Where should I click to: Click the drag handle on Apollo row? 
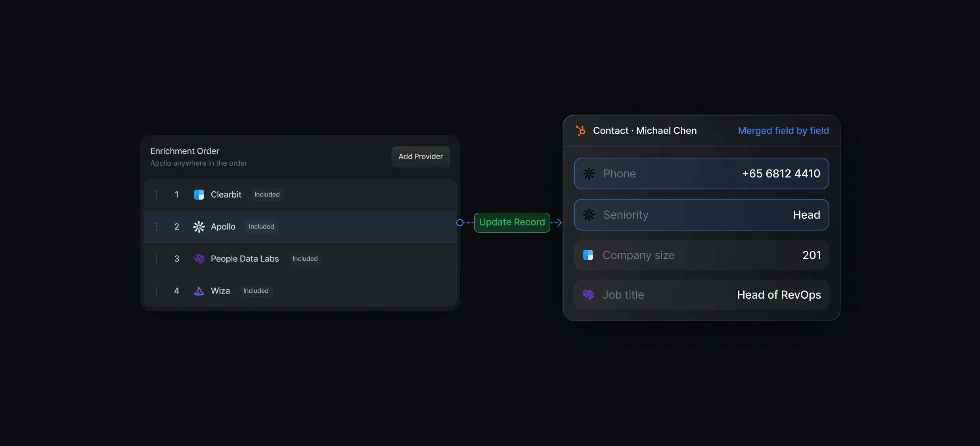(x=157, y=227)
